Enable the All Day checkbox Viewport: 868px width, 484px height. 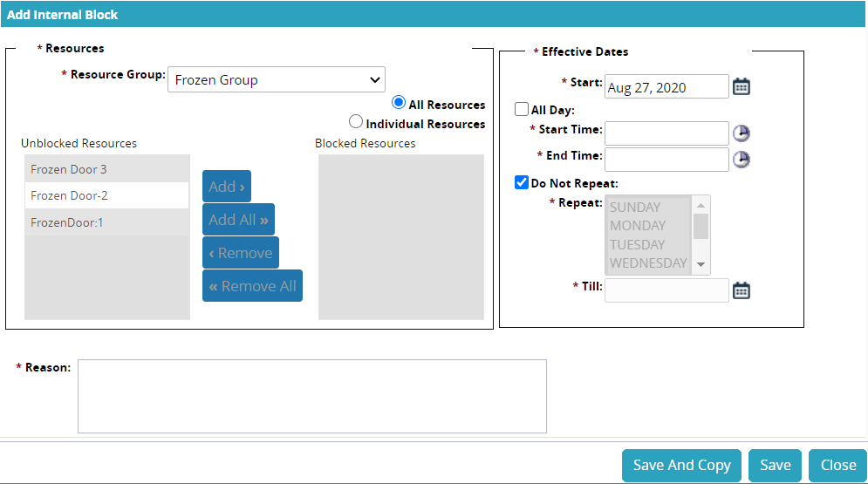click(522, 110)
